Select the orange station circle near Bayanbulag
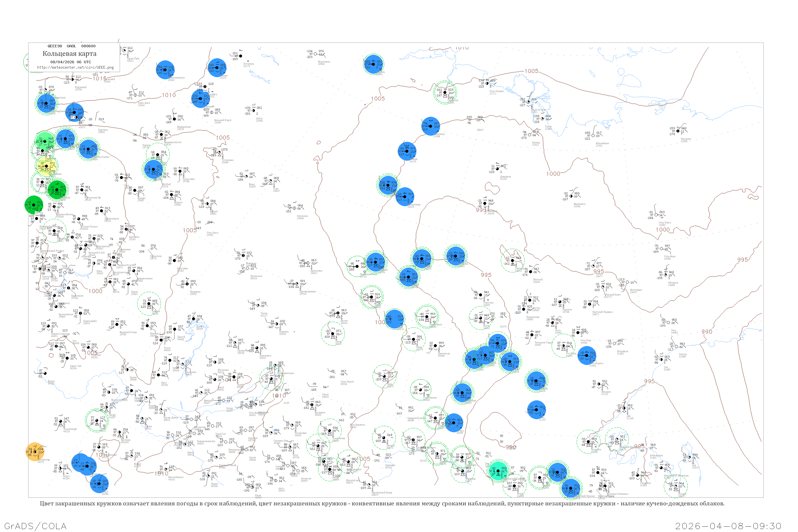The image size is (798, 532). pos(34,452)
